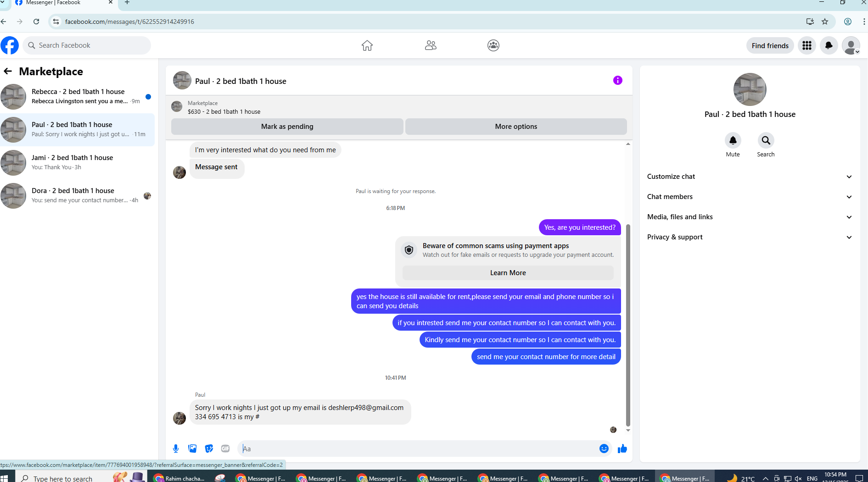Open install app icon in address bar

click(x=810, y=22)
